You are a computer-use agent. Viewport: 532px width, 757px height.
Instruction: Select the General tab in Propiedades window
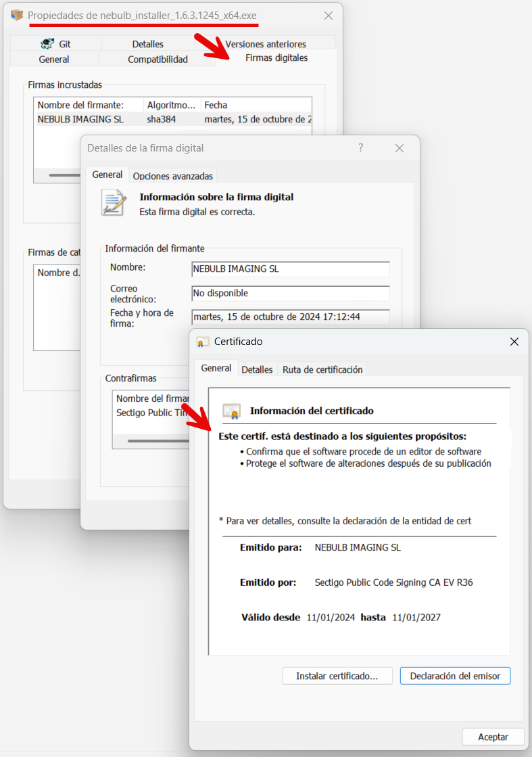click(54, 60)
